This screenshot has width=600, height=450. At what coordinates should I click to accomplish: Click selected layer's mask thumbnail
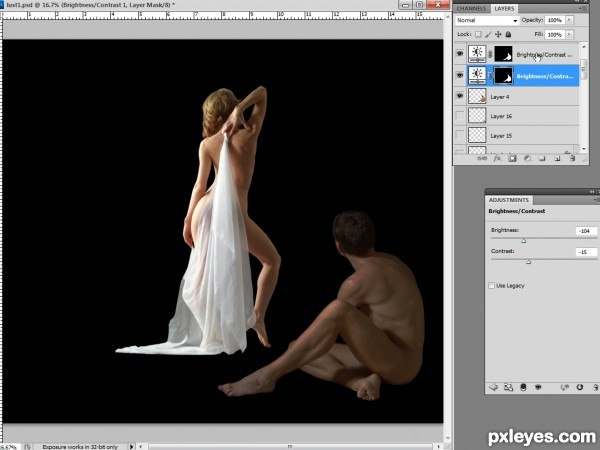pos(504,75)
